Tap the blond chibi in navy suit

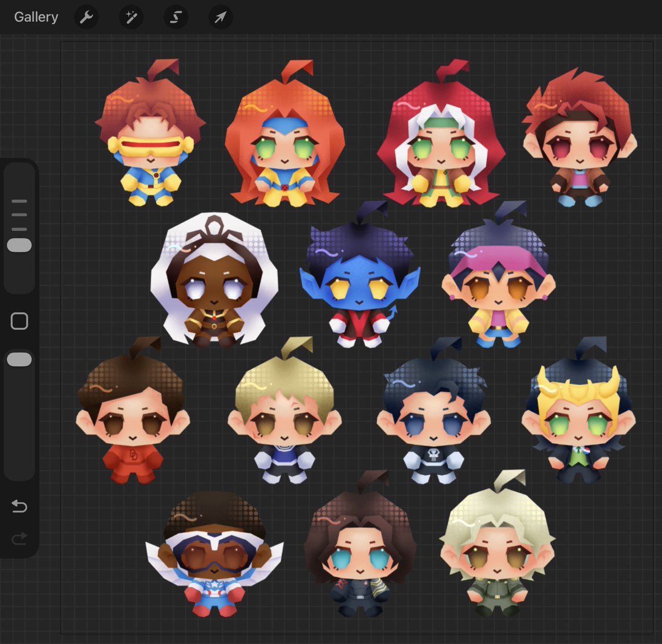coord(285,410)
